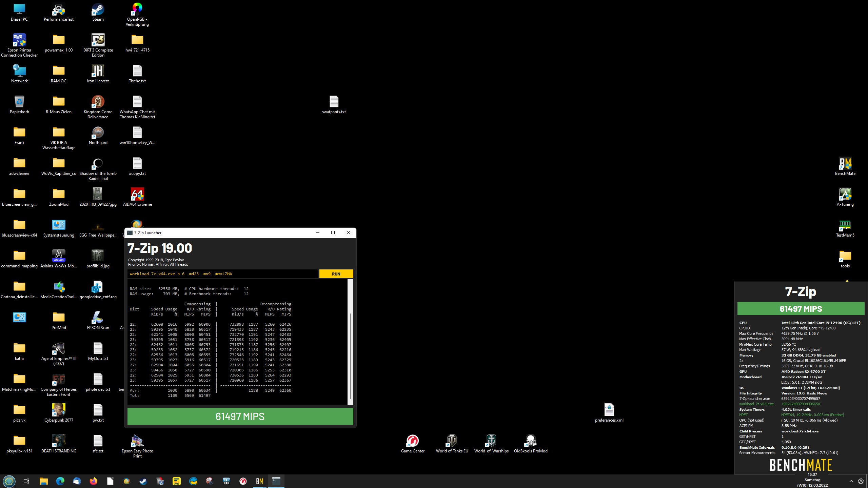This screenshot has height=488, width=868.
Task: Expand the hidden system tray icons chevron
Action: tap(851, 481)
